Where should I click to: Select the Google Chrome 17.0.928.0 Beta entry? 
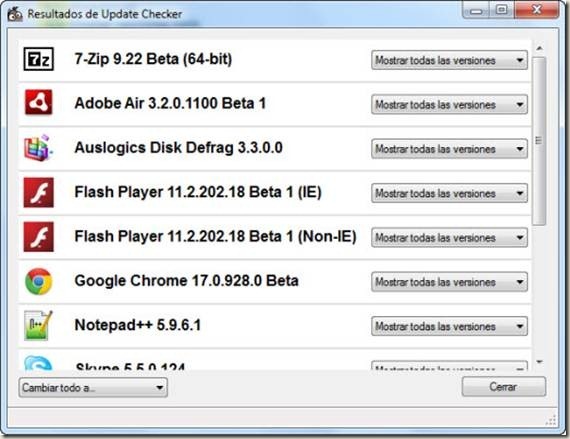[274, 282]
